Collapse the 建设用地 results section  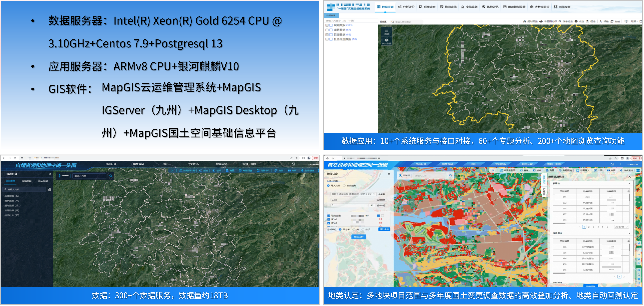pos(629,233)
